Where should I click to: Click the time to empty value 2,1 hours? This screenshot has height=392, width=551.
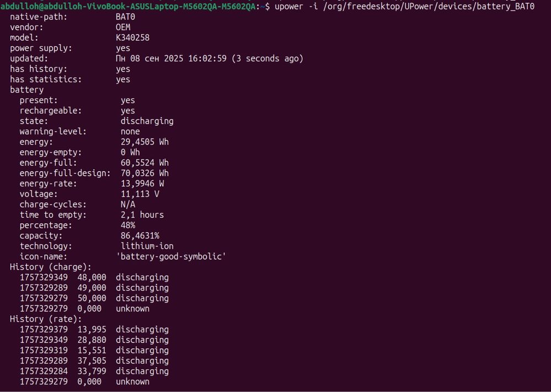pos(142,214)
